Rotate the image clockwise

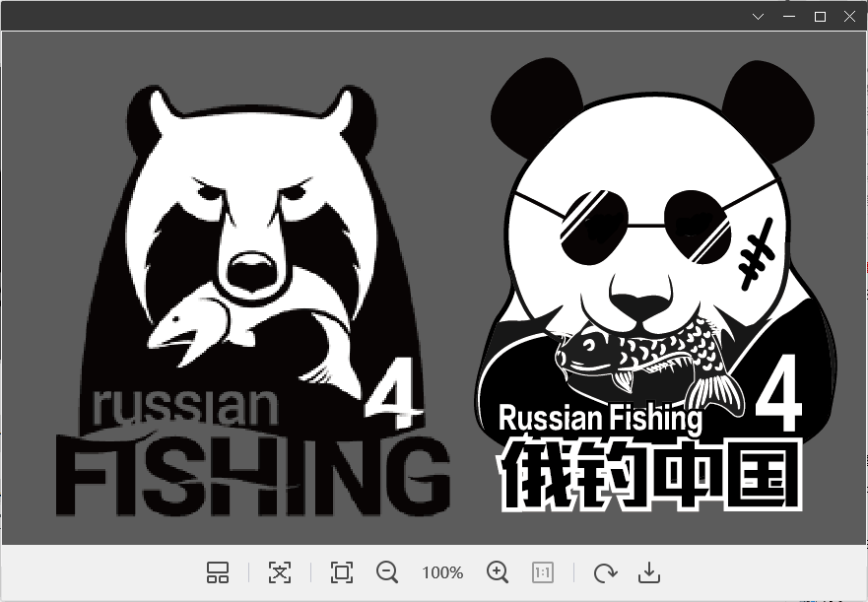(x=605, y=572)
